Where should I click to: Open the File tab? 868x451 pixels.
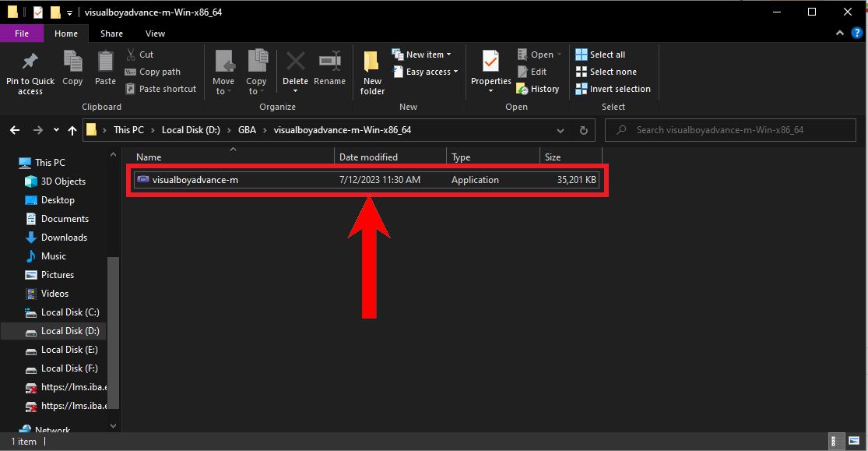pyautogui.click(x=22, y=33)
